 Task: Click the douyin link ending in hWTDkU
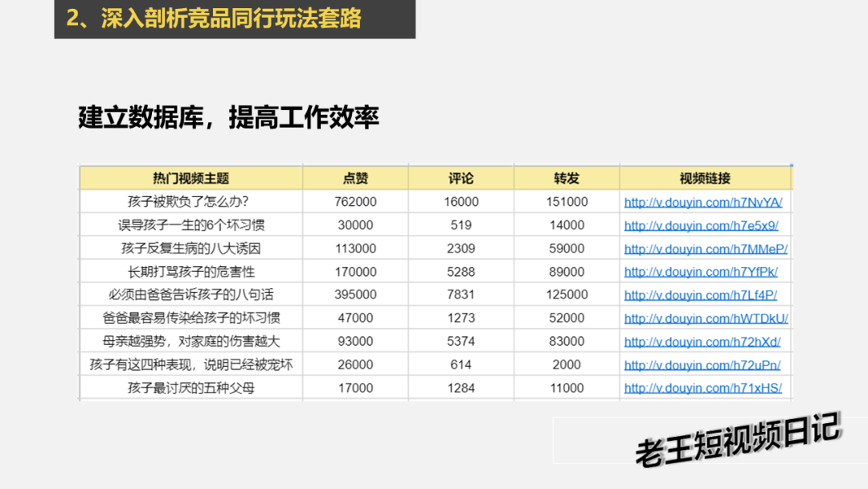coord(706,318)
